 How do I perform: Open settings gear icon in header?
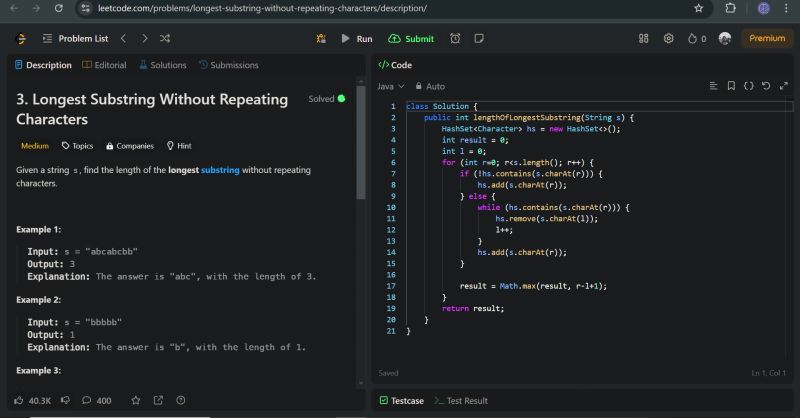coord(668,38)
